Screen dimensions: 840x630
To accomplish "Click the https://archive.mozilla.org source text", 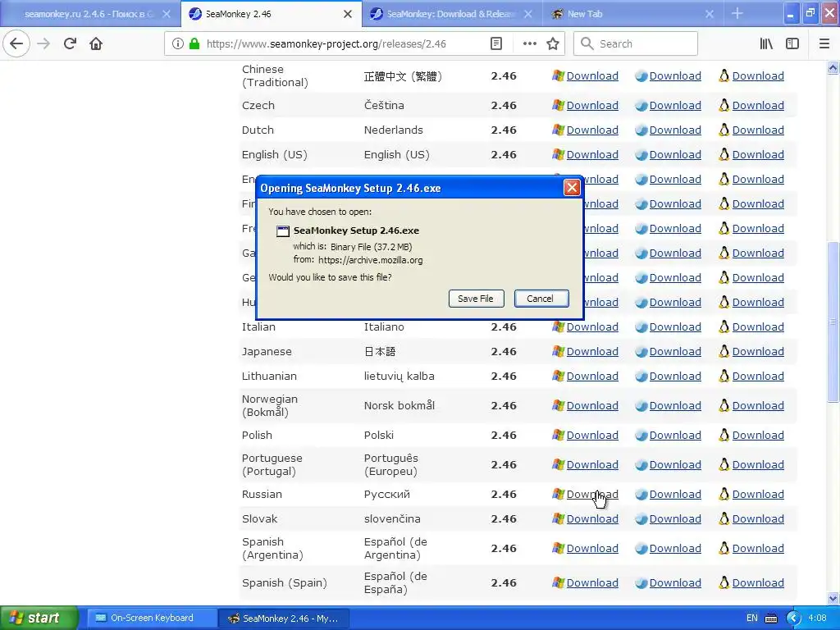I will (370, 260).
